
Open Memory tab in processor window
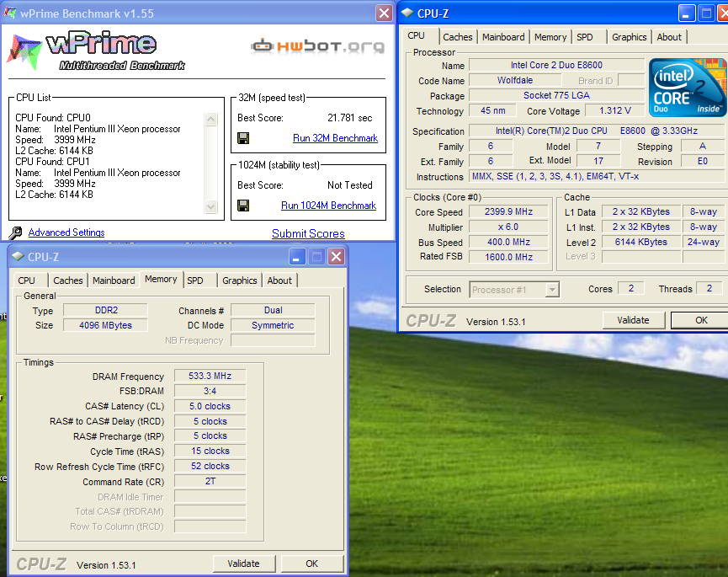[x=550, y=37]
